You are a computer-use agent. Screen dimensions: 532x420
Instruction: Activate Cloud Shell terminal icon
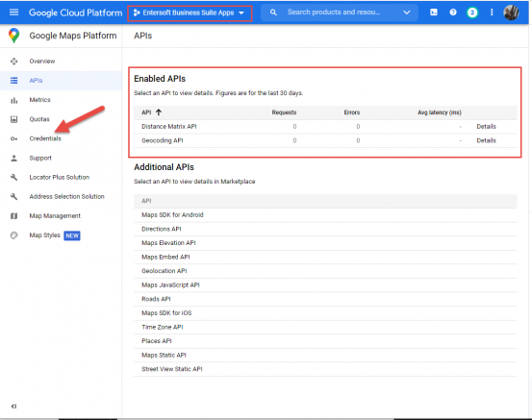click(434, 12)
